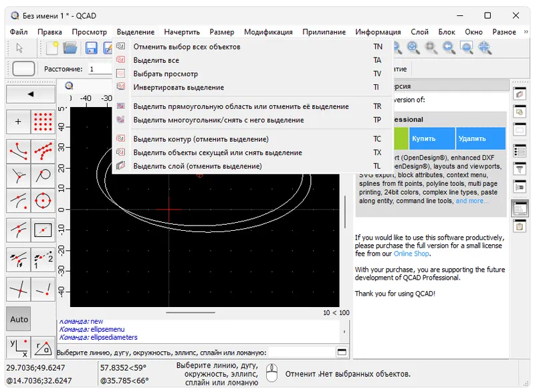Select "Выделить объекты секущей" menu entry
Image resolution: width=535 pixels, height=392 pixels.
pos(253,153)
